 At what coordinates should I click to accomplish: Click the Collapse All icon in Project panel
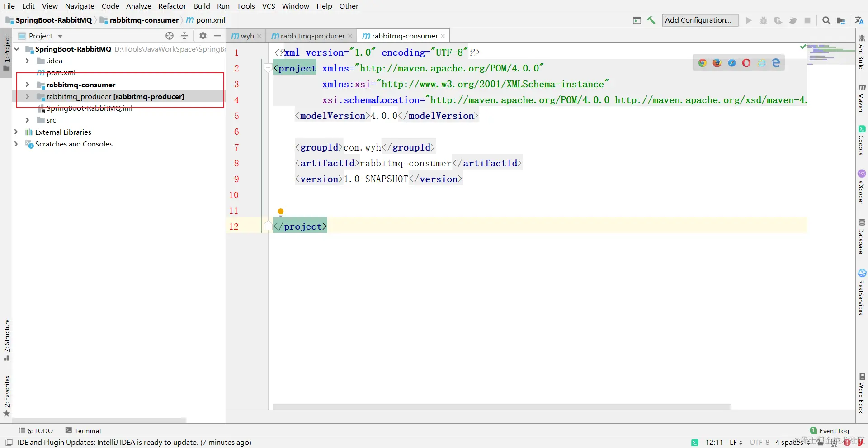[184, 36]
